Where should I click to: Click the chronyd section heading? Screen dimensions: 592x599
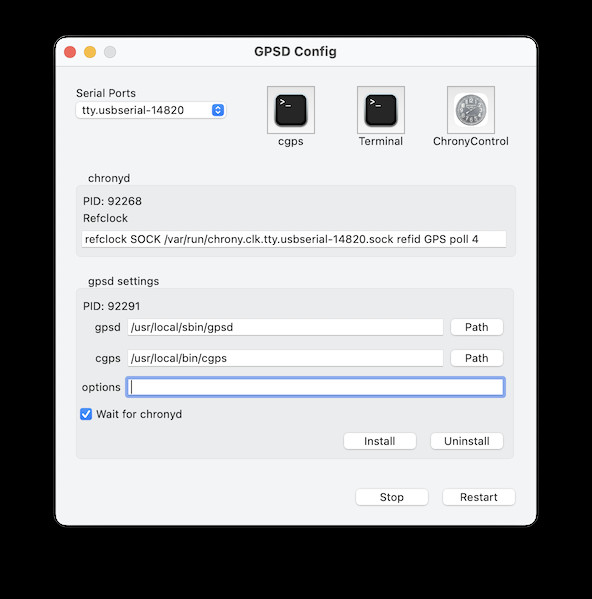(x=109, y=178)
